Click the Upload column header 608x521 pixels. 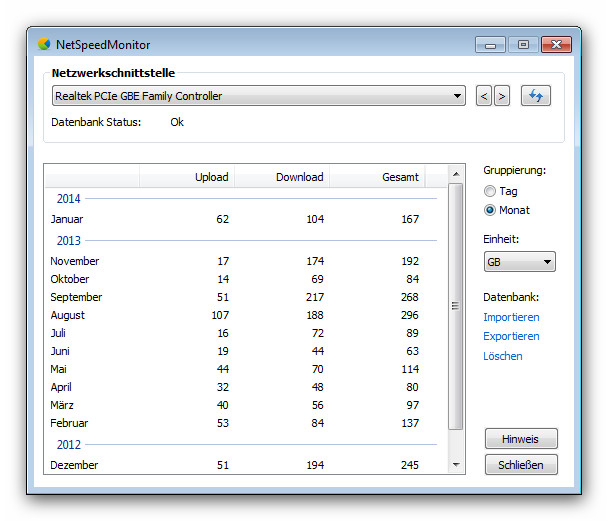187,177
